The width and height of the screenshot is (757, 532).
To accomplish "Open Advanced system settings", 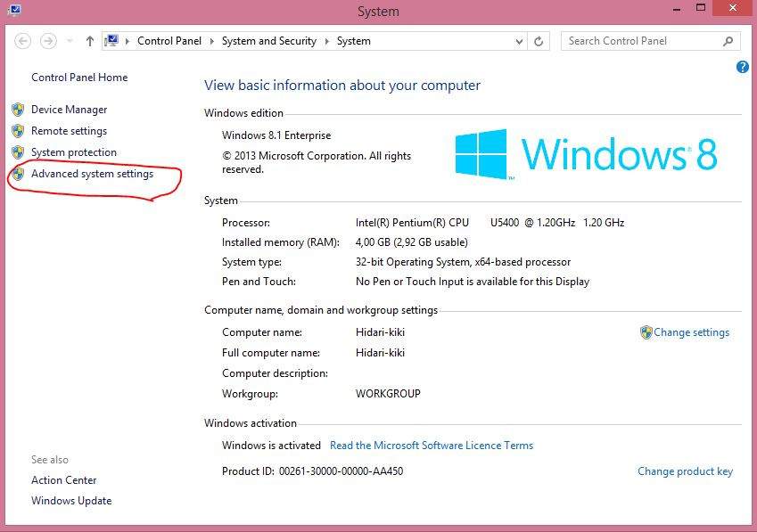I will (91, 173).
